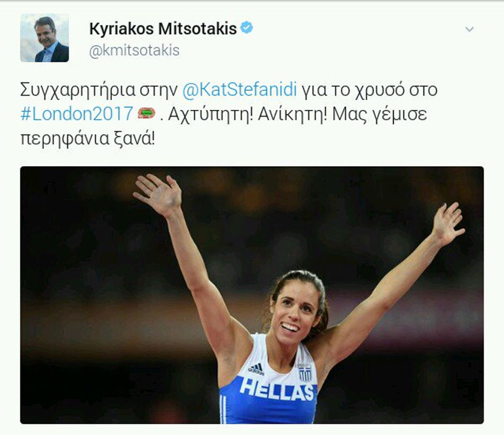
Task: Open the @kmitsotakis handle link
Action: pos(134,51)
